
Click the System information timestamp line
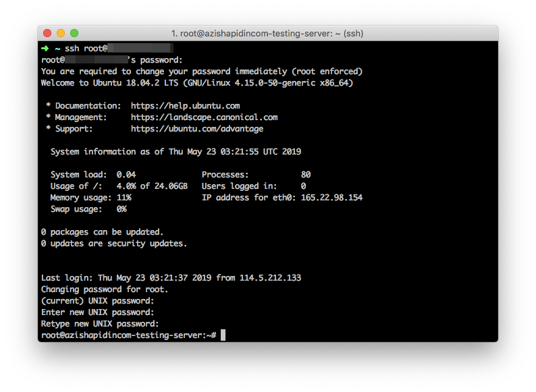176,152
